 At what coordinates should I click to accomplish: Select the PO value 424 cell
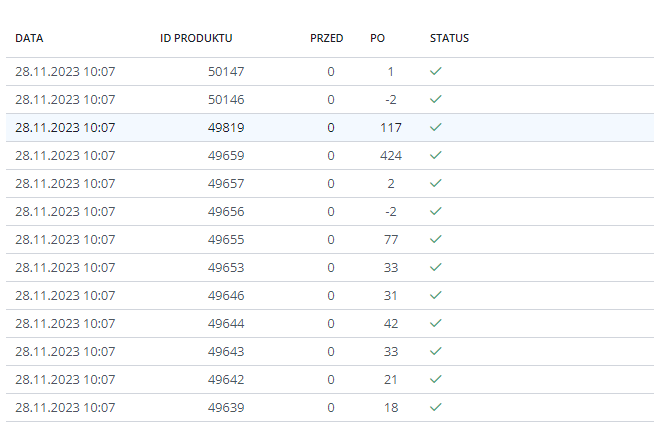tap(390, 156)
